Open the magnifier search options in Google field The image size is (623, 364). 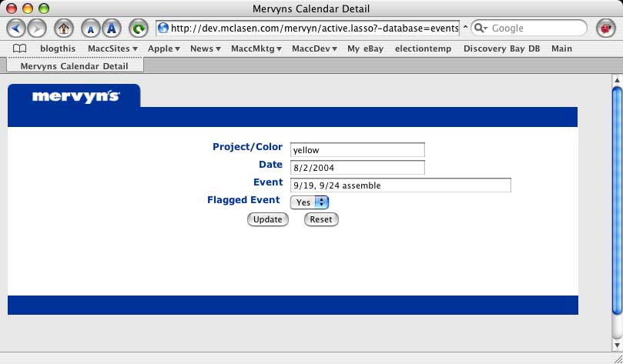tap(481, 28)
